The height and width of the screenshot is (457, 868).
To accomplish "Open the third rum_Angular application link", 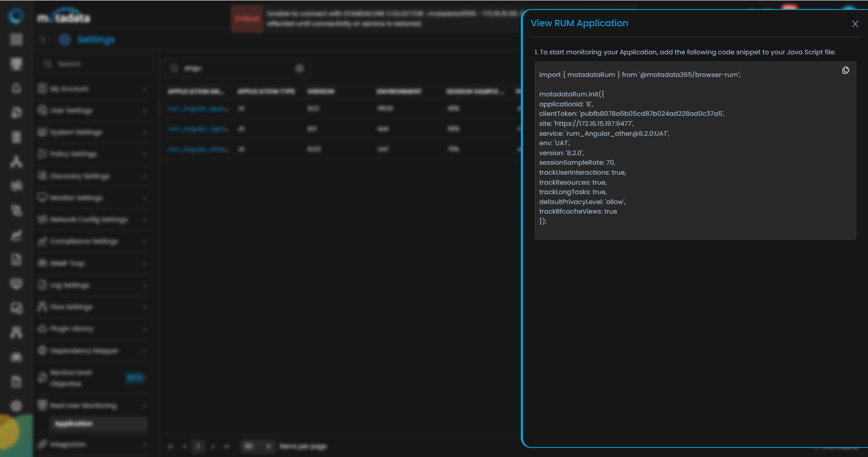I will pyautogui.click(x=198, y=149).
